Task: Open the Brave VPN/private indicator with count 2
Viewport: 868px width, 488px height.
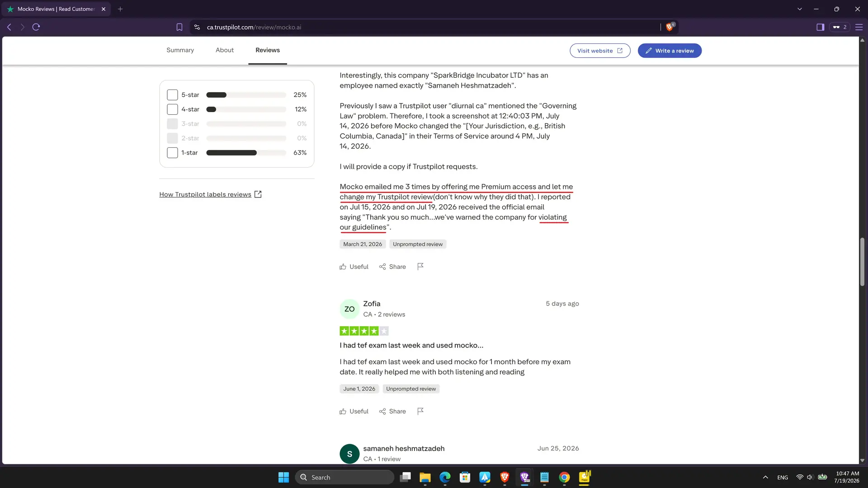Action: pyautogui.click(x=840, y=27)
